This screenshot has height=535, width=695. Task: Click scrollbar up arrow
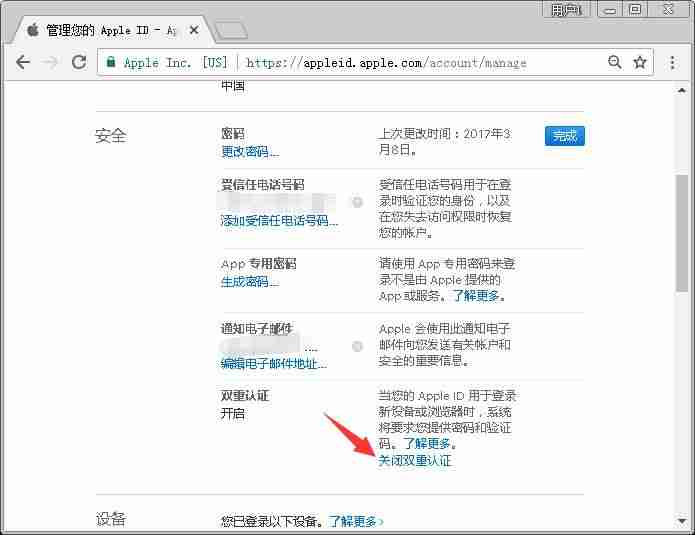[682, 90]
